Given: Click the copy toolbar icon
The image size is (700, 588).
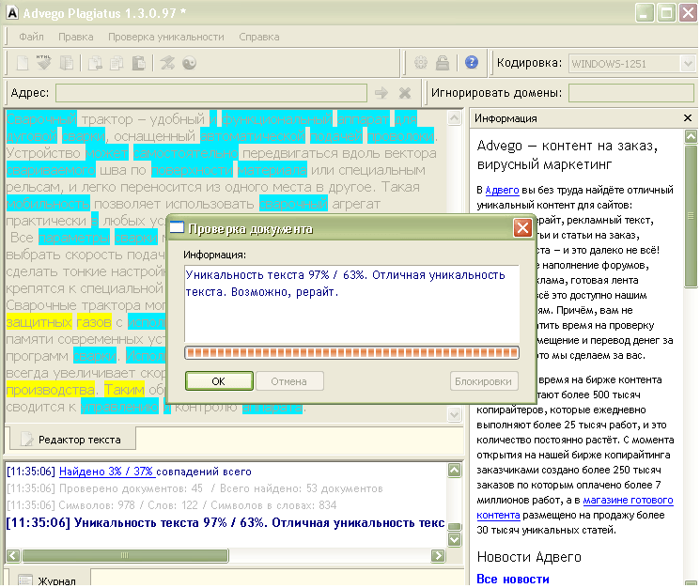Looking at the screenshot, I should click(117, 63).
